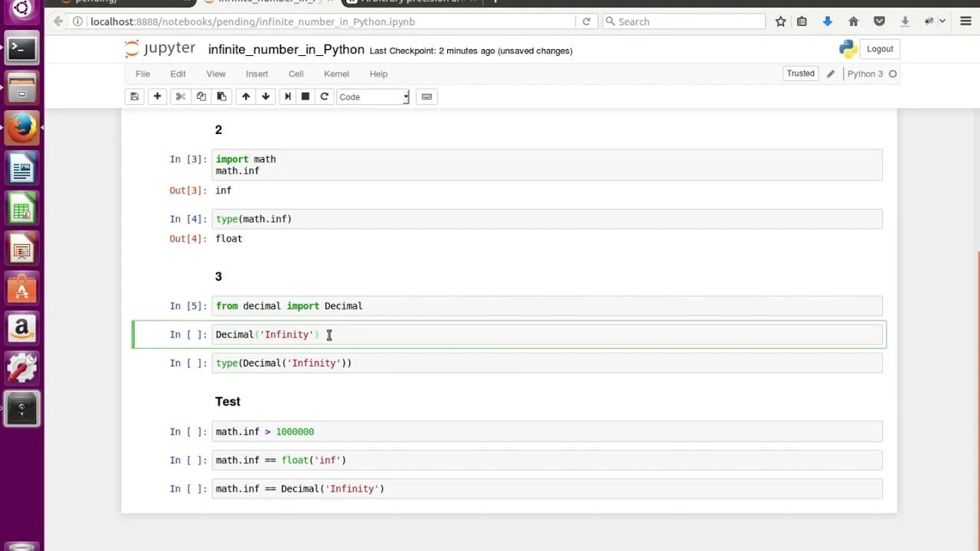980x551 pixels.
Task: Save notebook with the floppy disk icon
Action: [x=135, y=96]
